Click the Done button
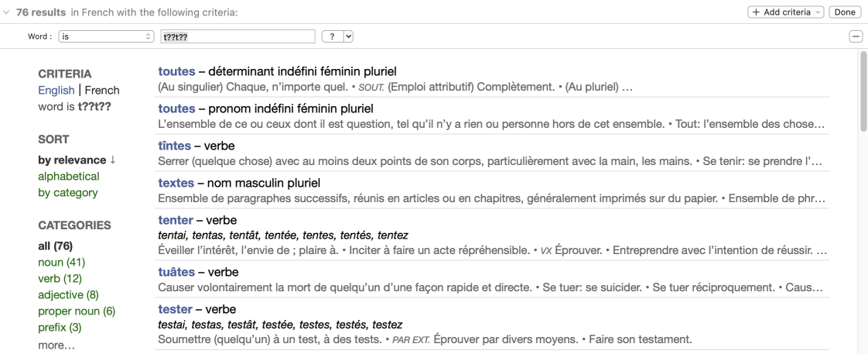Screen dimensions: 868x354 tap(845, 13)
